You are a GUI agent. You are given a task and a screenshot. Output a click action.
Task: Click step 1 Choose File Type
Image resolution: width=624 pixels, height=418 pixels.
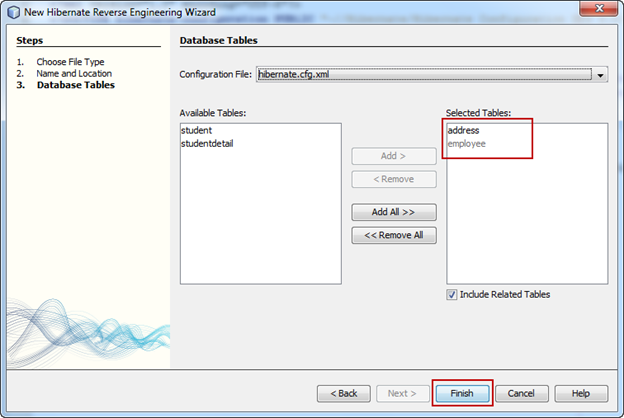pos(70,62)
